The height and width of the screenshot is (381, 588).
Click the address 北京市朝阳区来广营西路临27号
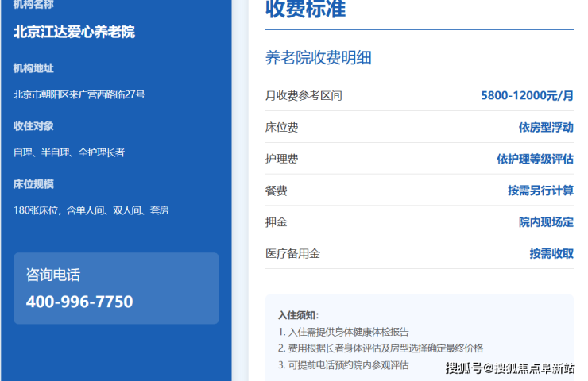tap(79, 94)
